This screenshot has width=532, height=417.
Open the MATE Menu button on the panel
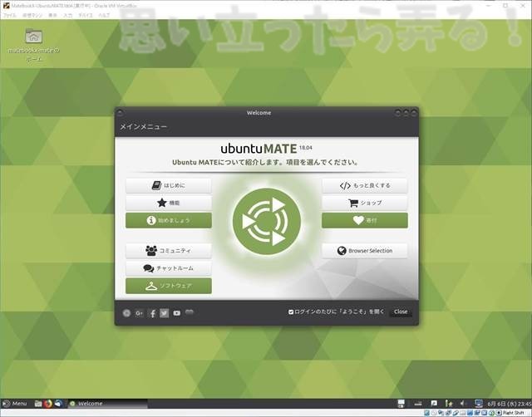15,404
